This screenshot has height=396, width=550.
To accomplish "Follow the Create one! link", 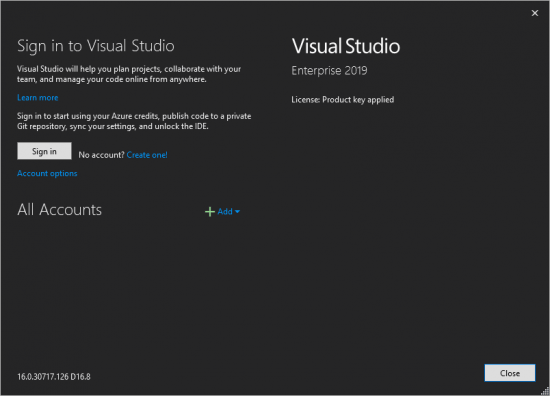I will 147,155.
